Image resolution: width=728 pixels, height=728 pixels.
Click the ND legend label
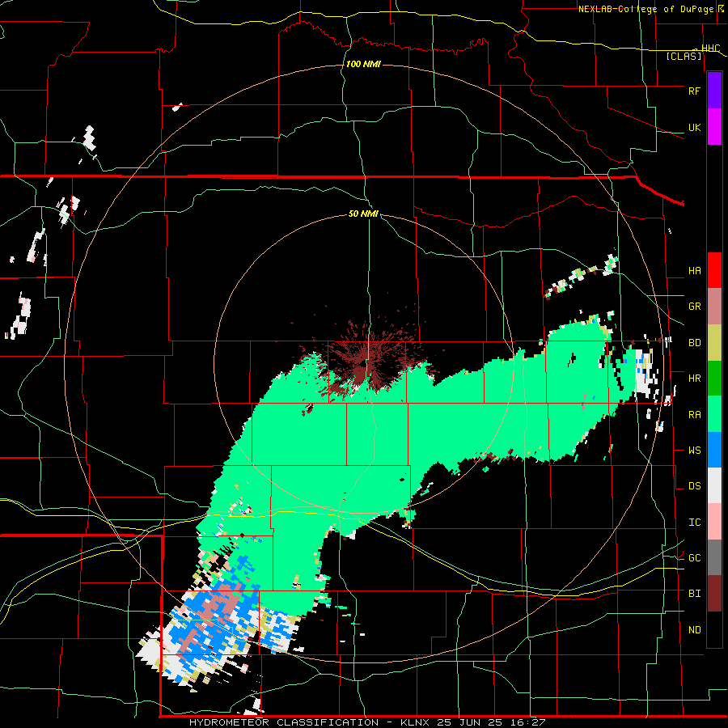[694, 630]
